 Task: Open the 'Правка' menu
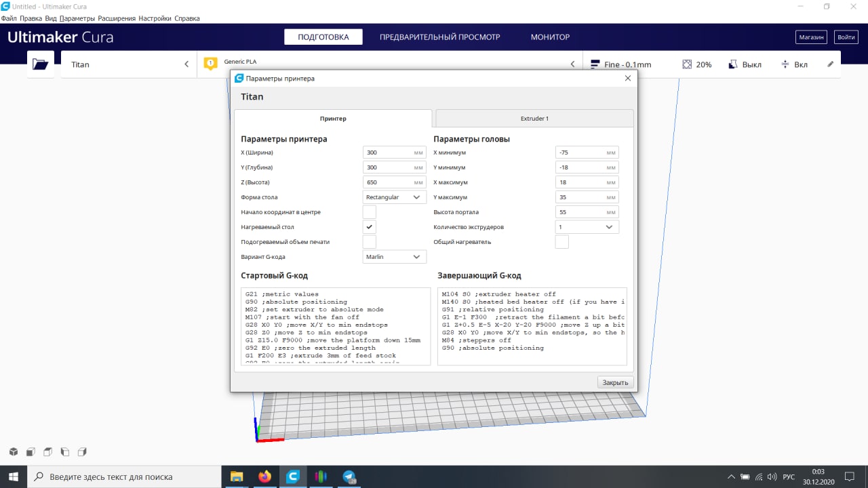tap(31, 18)
